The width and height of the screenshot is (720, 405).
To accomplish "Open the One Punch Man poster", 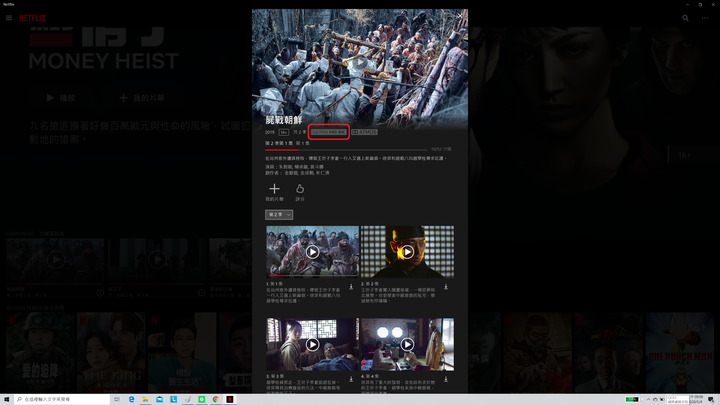I will pos(680,352).
